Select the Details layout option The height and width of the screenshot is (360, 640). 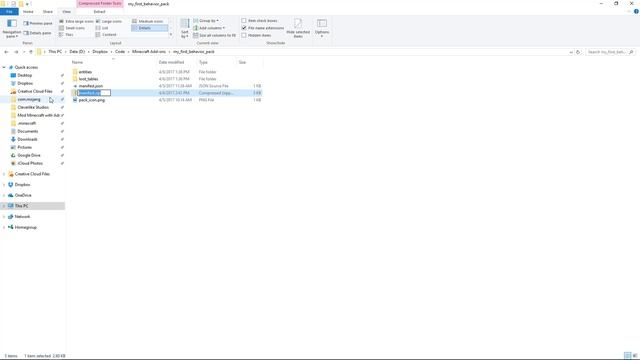point(149,28)
